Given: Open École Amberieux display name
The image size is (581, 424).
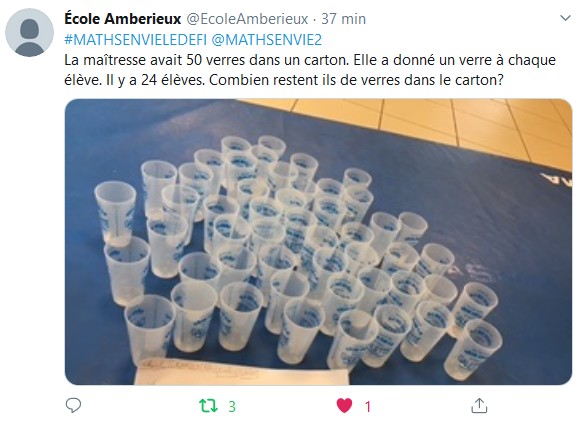Looking at the screenshot, I should [x=123, y=19].
